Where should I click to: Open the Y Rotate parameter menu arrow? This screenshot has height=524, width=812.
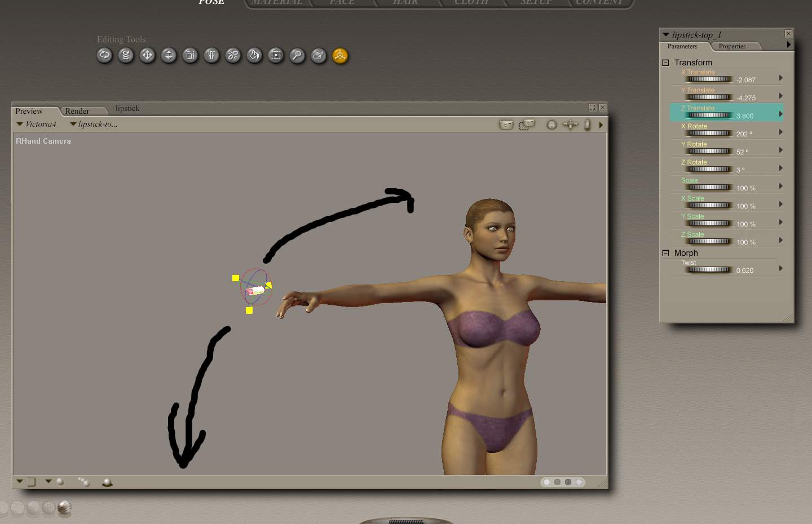point(780,150)
